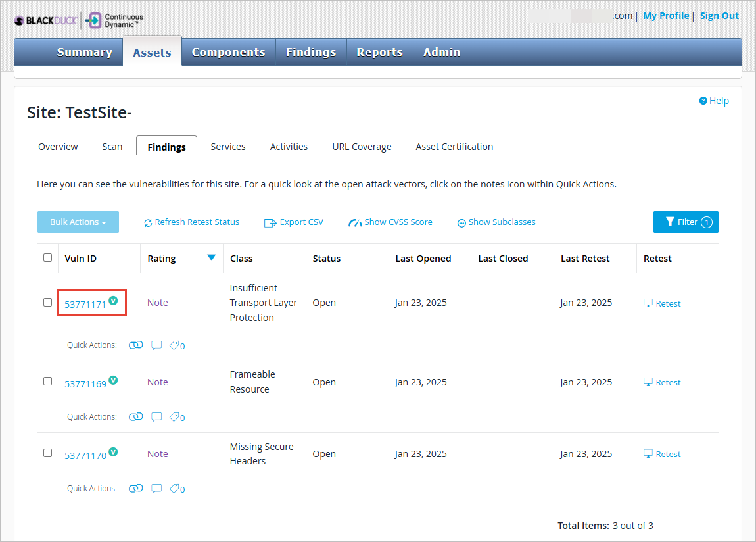
Task: Click Refresh Retest Status
Action: pyautogui.click(x=191, y=222)
